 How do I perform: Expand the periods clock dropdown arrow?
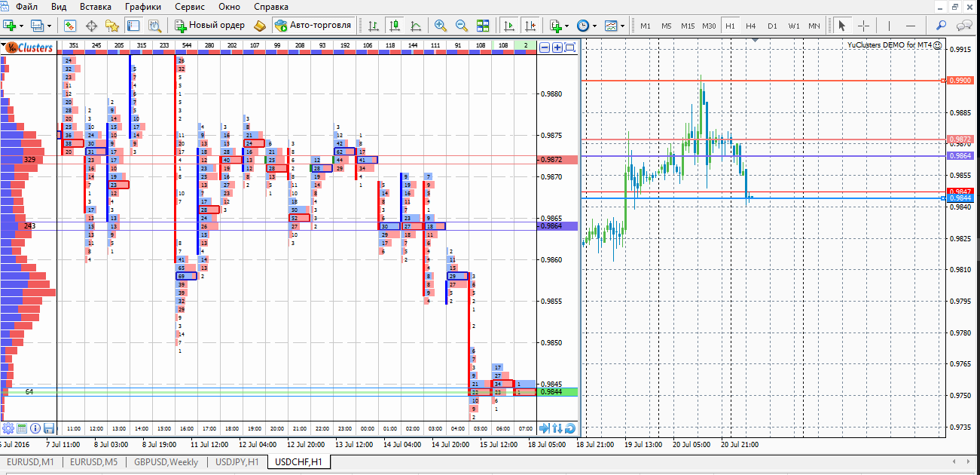click(594, 25)
